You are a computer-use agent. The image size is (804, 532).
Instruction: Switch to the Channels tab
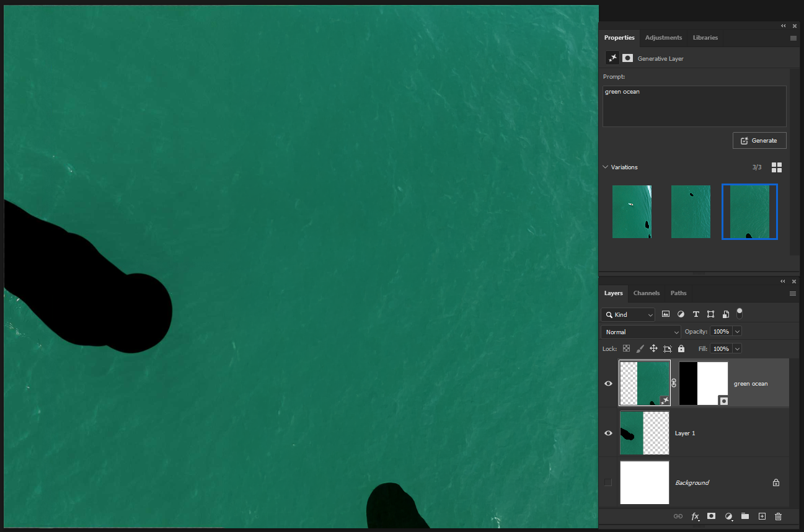[647, 293]
